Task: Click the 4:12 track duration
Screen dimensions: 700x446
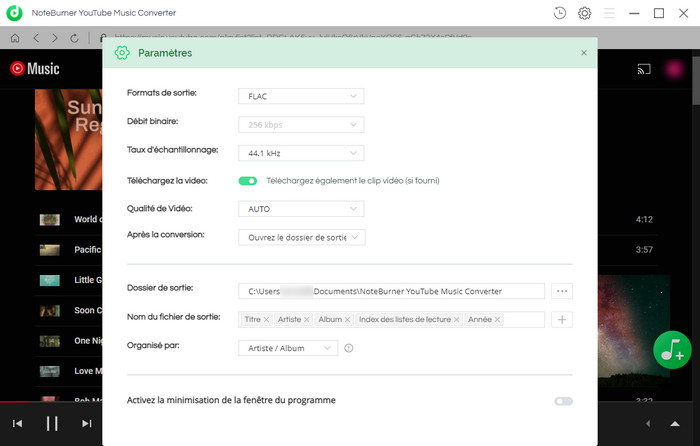Action: [644, 219]
